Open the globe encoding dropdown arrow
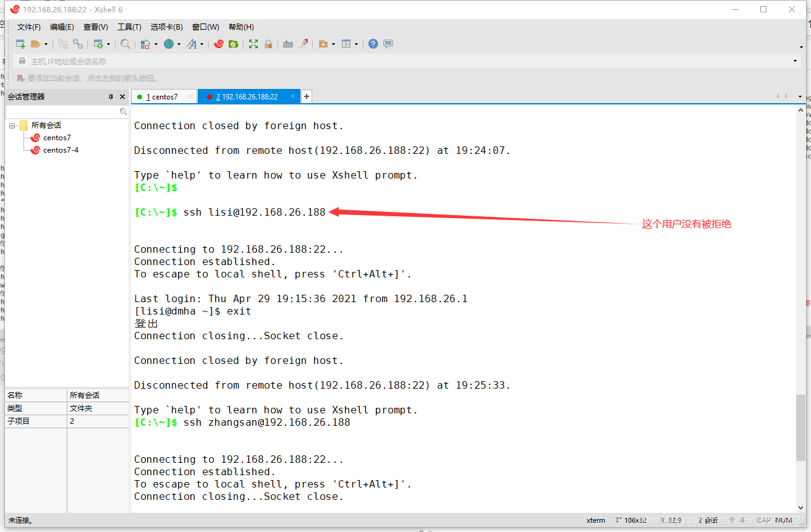This screenshot has height=532, width=811. click(179, 44)
